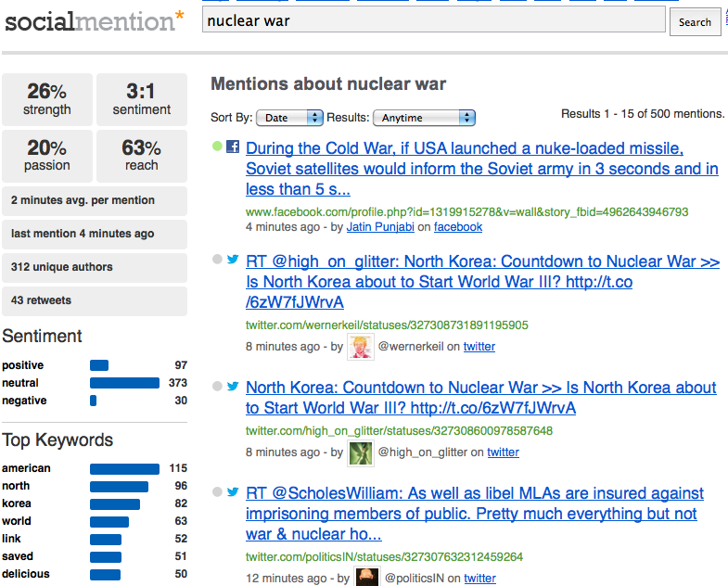Click the 63% reach box
Viewport: 728px width, 586px height.
pyautogui.click(x=142, y=156)
